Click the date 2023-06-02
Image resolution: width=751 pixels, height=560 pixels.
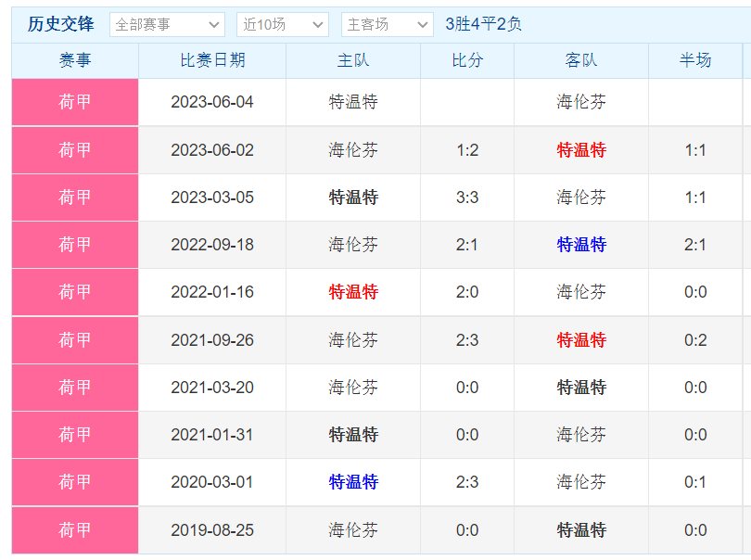(212, 150)
